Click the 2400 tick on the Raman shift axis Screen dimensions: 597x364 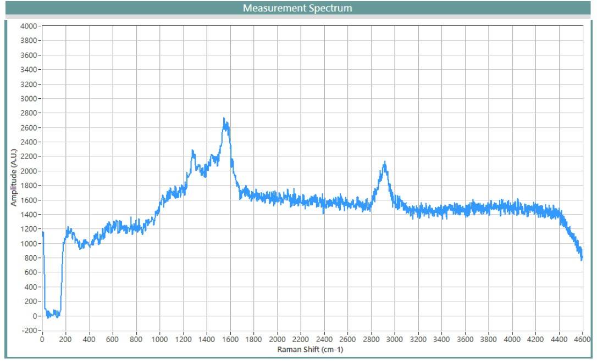click(x=324, y=339)
